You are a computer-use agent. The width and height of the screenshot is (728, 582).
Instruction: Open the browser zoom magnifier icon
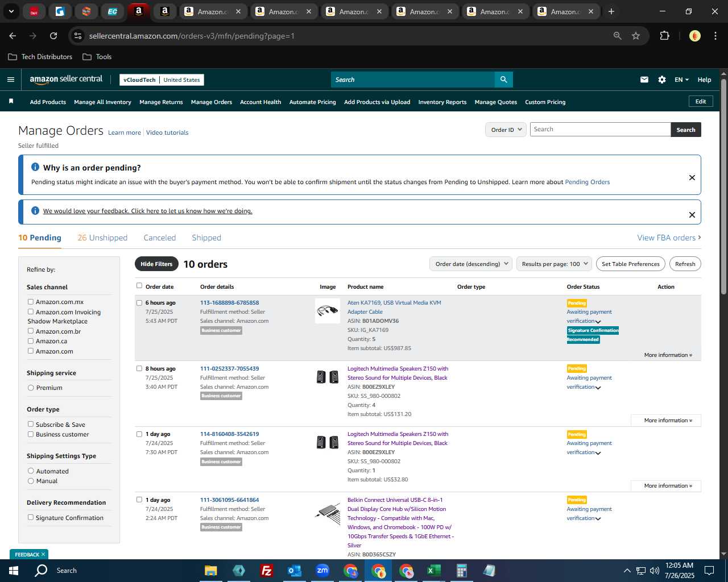coord(617,36)
